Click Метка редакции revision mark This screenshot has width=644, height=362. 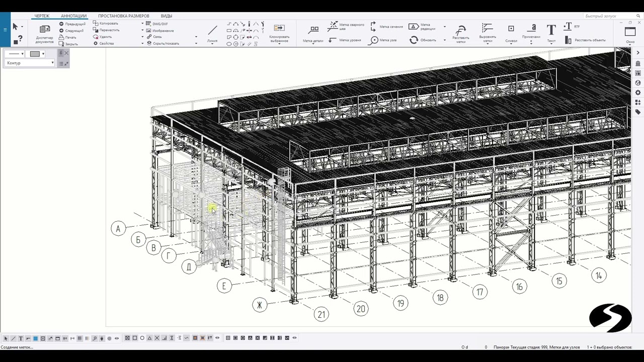click(422, 26)
